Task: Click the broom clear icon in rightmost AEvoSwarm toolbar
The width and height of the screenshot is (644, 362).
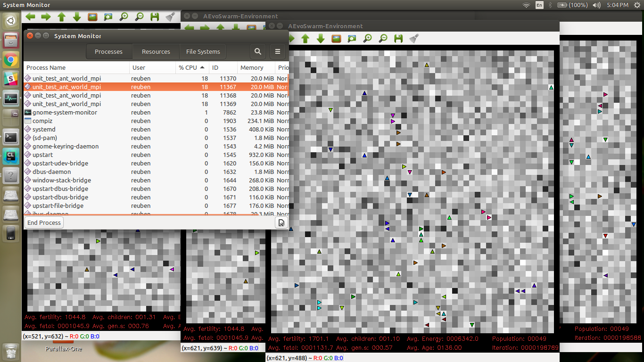Action: coord(414,39)
